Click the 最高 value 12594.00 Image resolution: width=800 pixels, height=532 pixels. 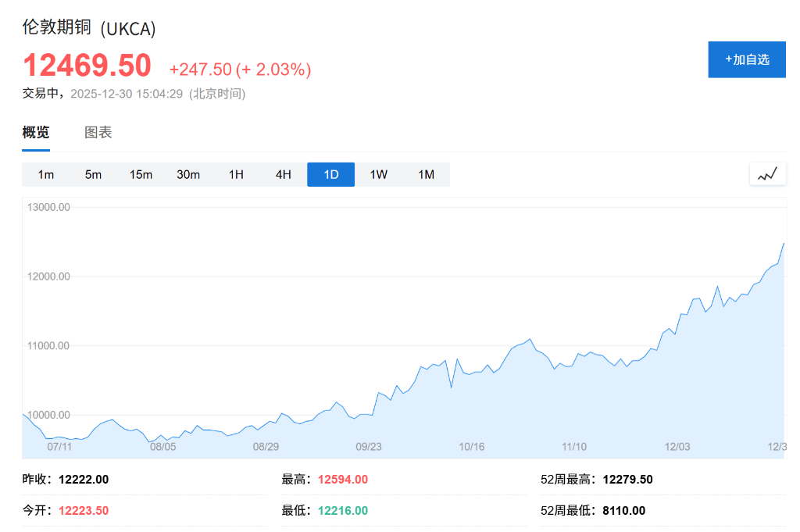[x=344, y=479]
